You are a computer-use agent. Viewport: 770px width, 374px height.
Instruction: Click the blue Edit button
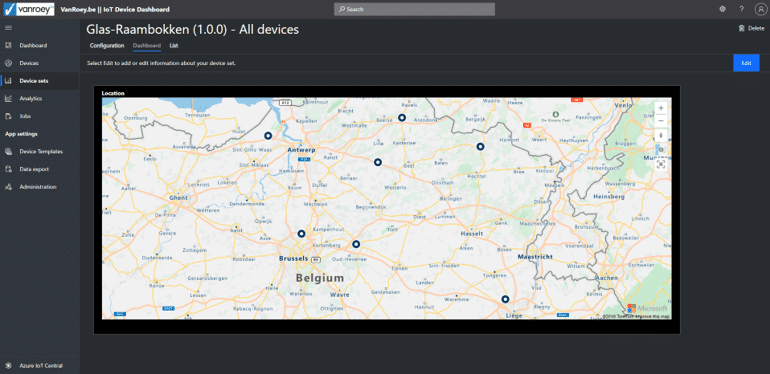tap(746, 63)
